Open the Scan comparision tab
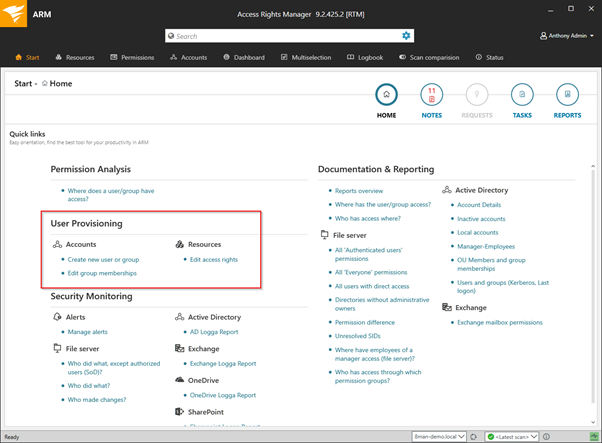 tap(429, 57)
